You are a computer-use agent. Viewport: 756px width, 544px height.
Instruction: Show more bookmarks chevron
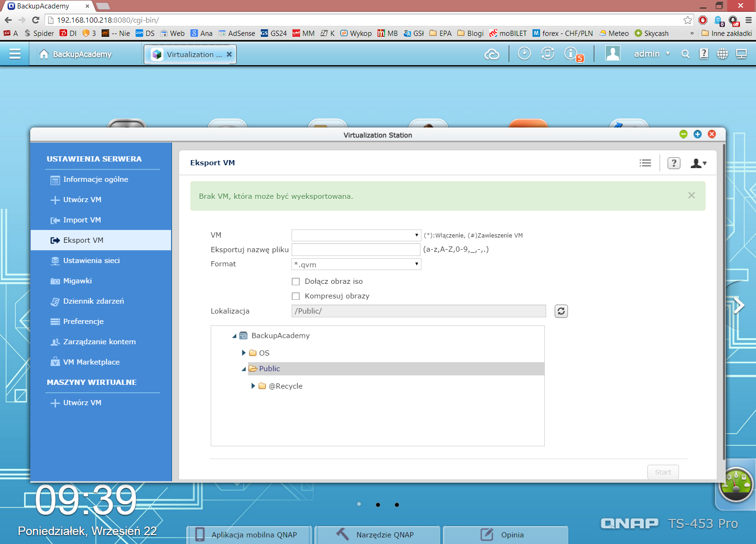point(692,33)
